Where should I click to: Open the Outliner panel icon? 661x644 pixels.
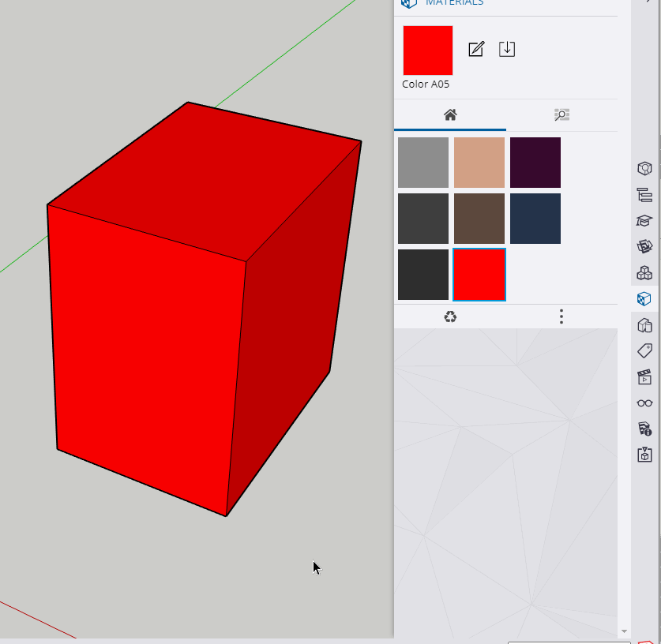(x=644, y=195)
